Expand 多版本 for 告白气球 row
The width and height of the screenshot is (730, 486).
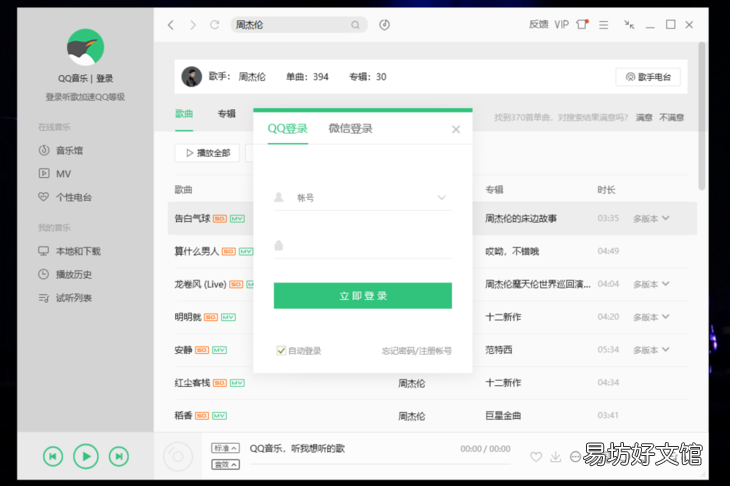click(651, 218)
